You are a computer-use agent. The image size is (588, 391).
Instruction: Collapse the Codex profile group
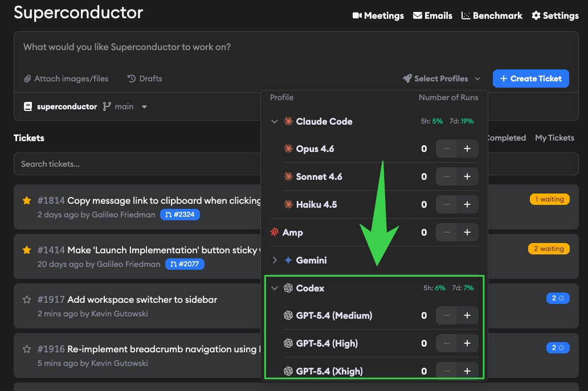275,288
